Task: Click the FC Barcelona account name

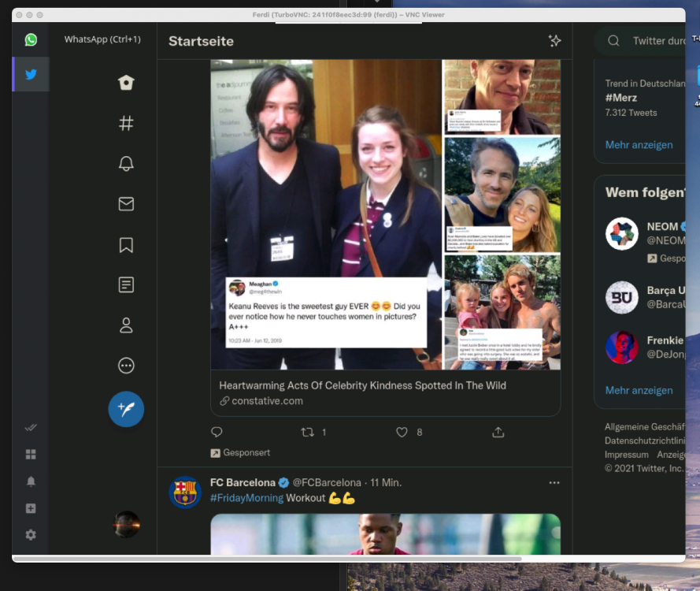Action: [x=243, y=482]
